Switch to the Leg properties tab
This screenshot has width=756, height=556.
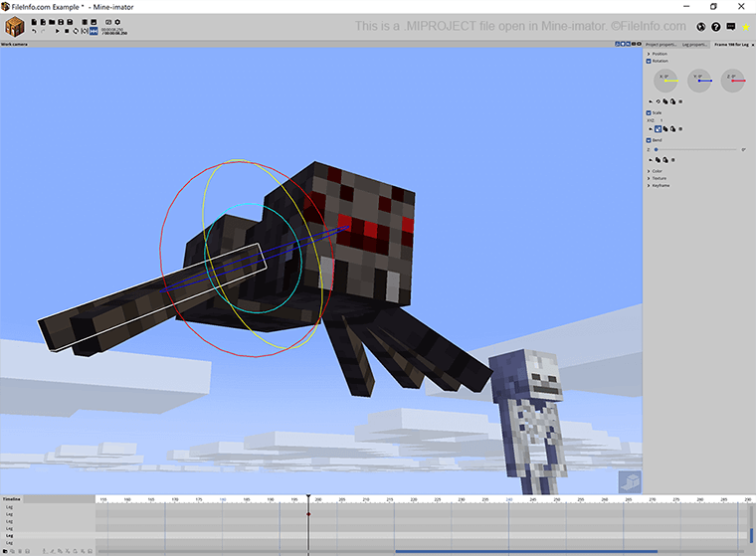click(x=694, y=45)
